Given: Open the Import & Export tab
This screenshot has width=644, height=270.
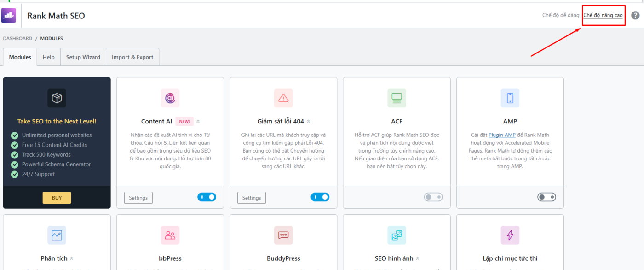Looking at the screenshot, I should click(x=132, y=57).
